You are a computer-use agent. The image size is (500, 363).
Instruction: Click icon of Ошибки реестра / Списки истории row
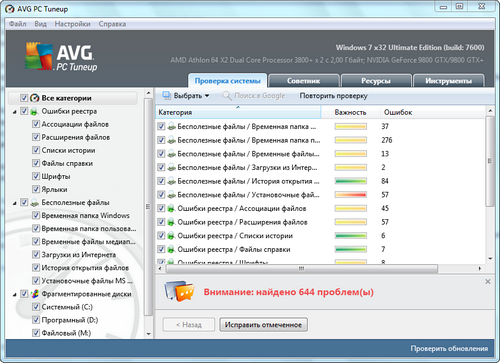(171, 236)
